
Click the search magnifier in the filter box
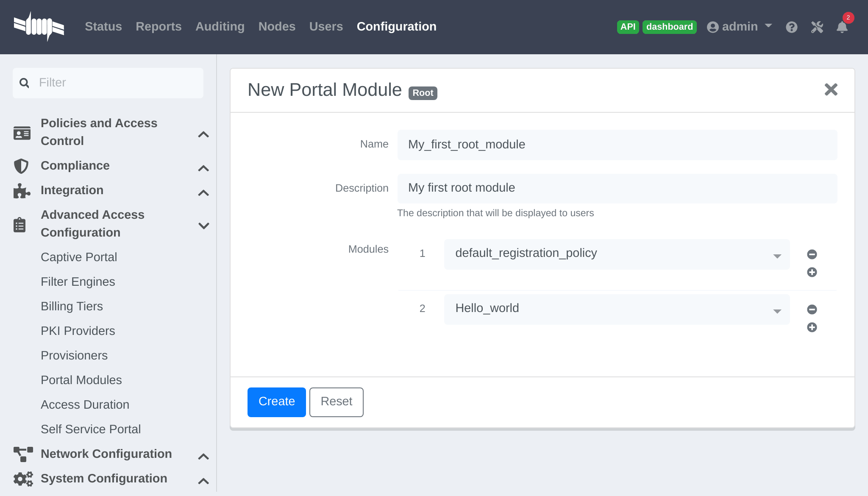pos(24,83)
